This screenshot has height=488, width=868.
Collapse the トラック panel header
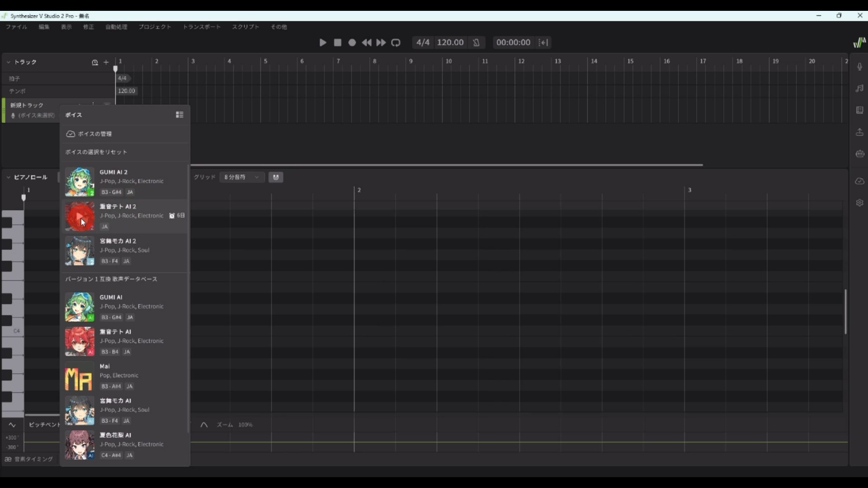(8, 62)
